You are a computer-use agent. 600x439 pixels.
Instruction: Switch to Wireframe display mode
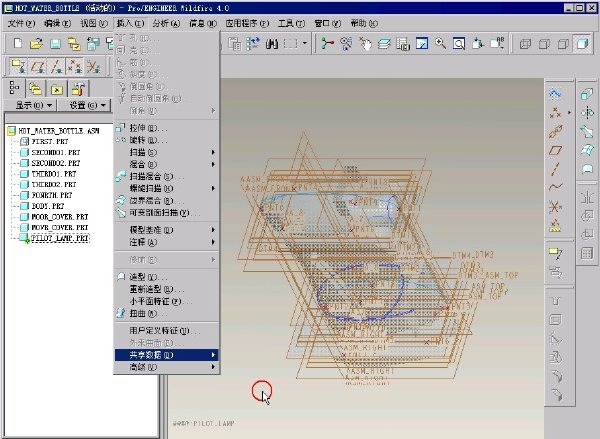525,44
